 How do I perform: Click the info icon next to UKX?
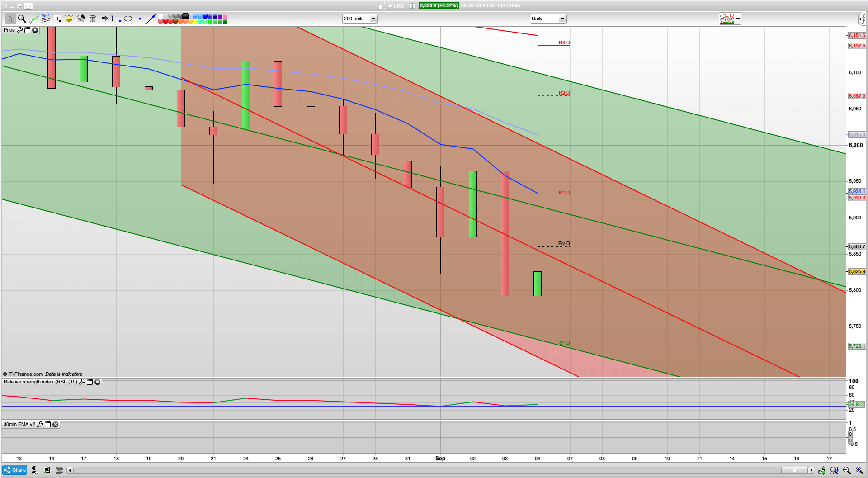412,6
